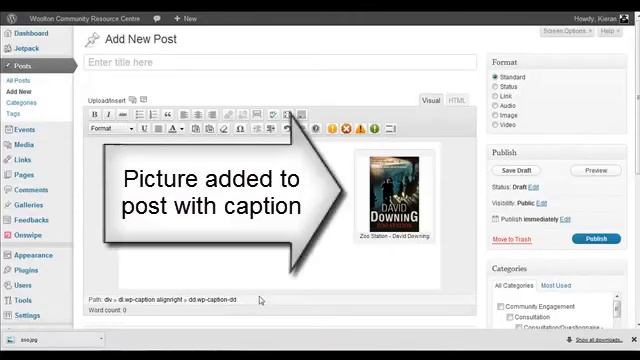Paste from Word

pos(210,129)
